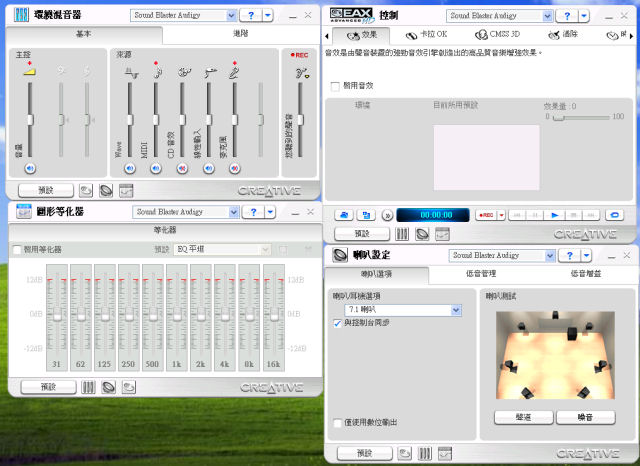Open Graphic Equalizer from the EAX Control footer
The image size is (640, 466).
(442, 234)
